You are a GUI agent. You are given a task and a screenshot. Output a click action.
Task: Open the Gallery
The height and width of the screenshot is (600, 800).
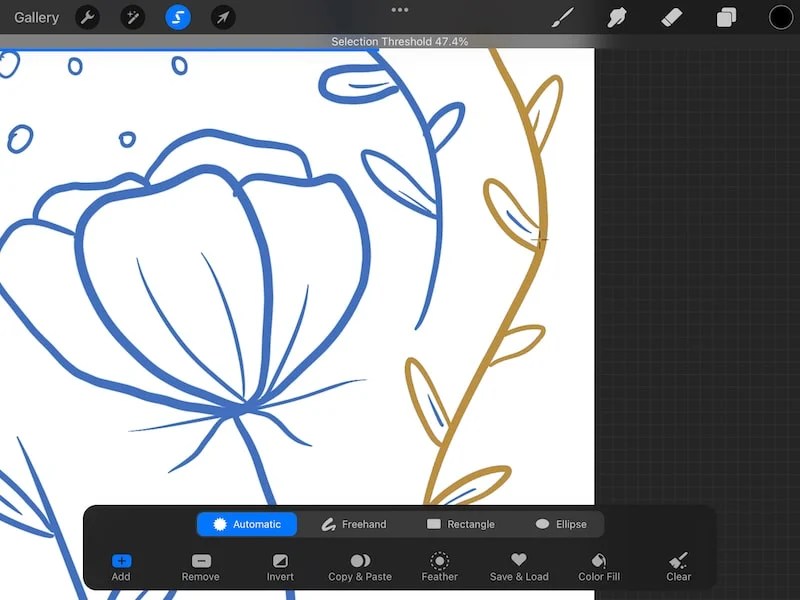[x=36, y=17]
